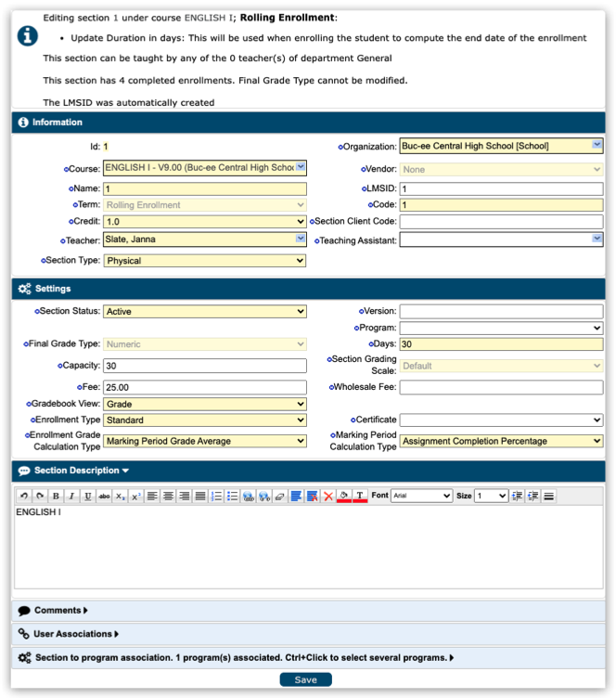The width and height of the screenshot is (616, 698).
Task: Open the Gradebook View dropdown
Action: coord(204,405)
